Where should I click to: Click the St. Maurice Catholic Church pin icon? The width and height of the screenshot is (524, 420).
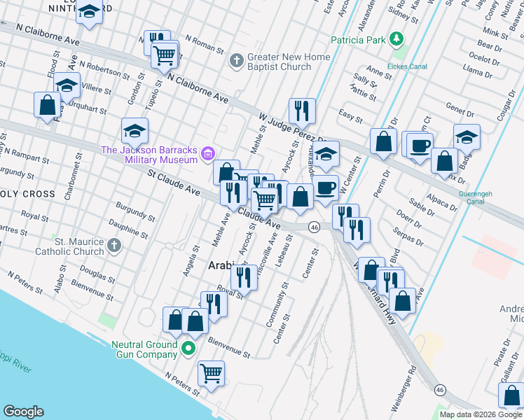coord(114,246)
